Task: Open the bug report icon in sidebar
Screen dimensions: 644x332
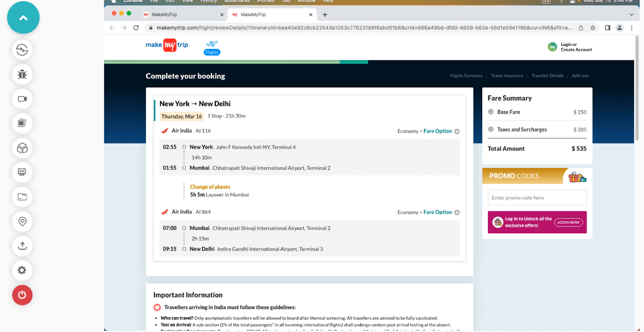Action: tap(22, 74)
